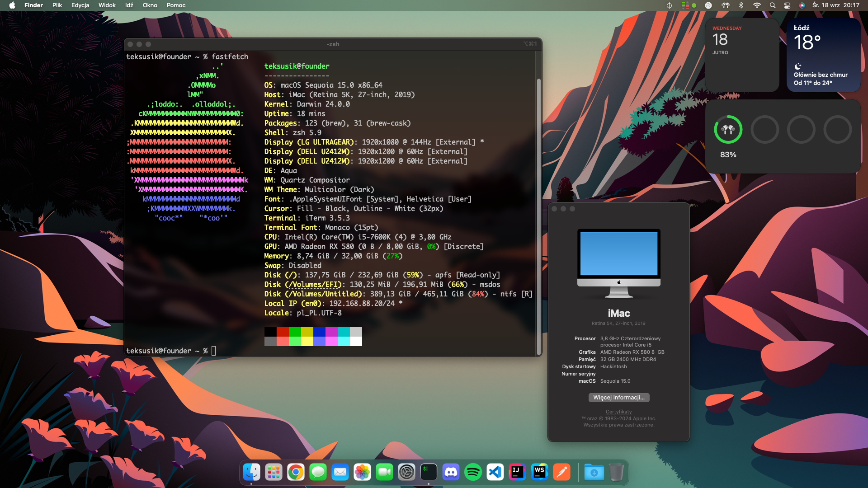The width and height of the screenshot is (868, 488).
Task: Switch to iTerm icon in Dock
Action: [429, 472]
